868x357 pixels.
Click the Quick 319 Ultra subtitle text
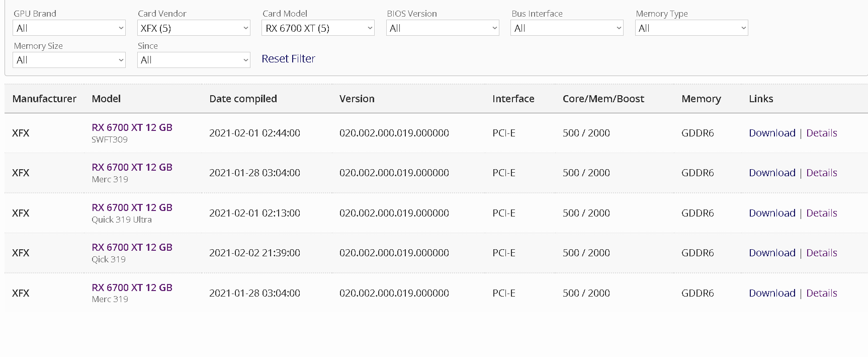click(x=122, y=220)
